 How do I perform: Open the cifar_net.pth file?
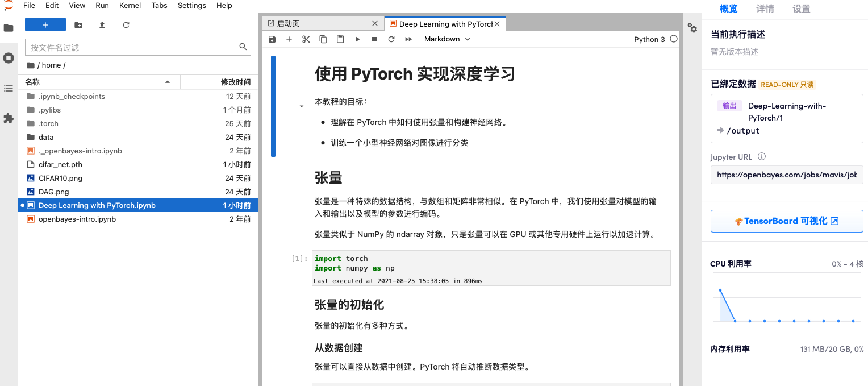60,164
